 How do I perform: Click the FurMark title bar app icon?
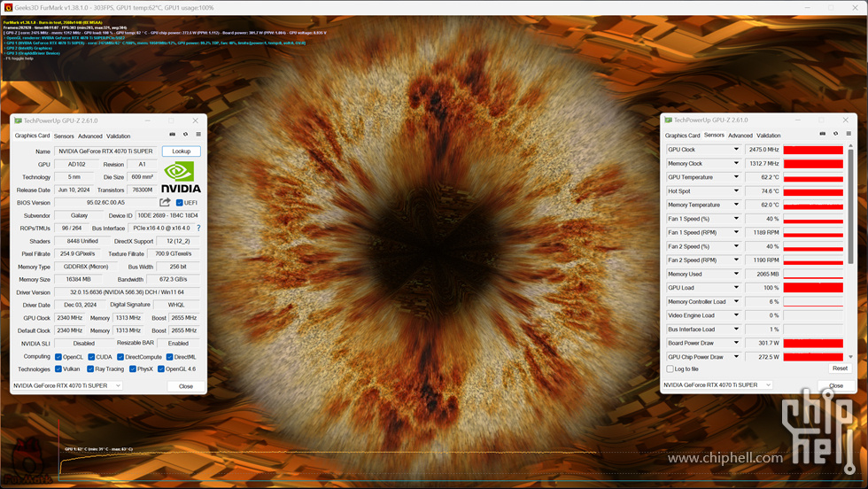(8, 8)
